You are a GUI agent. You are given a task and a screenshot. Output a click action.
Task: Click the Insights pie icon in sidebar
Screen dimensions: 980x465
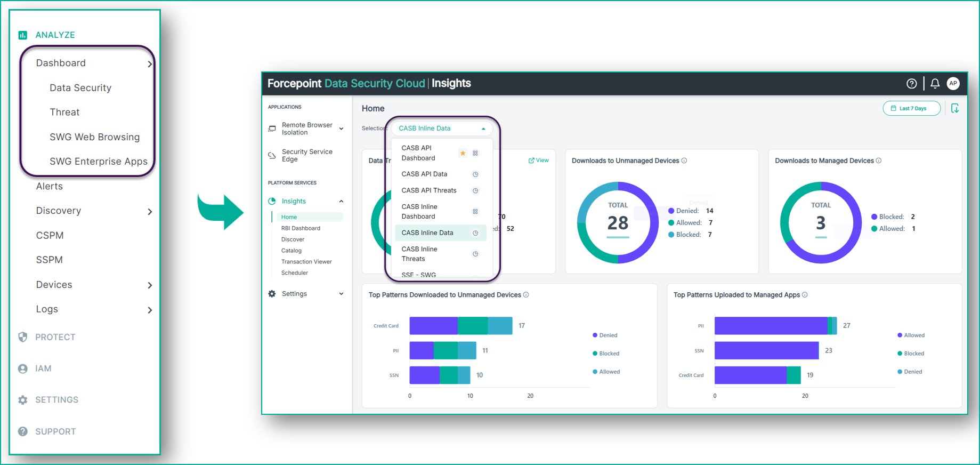[272, 201]
